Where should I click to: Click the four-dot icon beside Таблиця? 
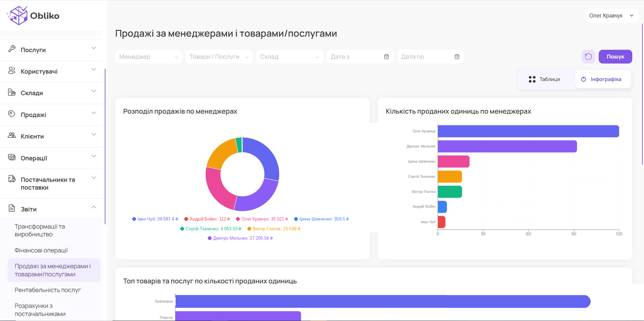(x=532, y=79)
